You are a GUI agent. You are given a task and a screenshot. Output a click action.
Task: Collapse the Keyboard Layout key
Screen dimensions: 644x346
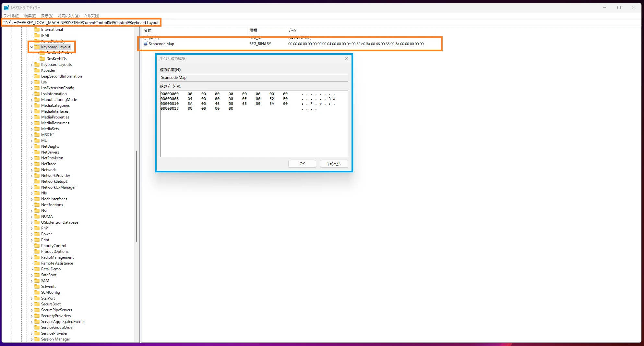coord(31,47)
